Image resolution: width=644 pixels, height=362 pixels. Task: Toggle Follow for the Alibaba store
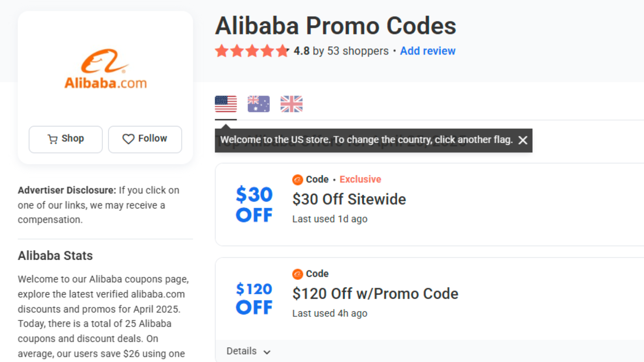145,139
